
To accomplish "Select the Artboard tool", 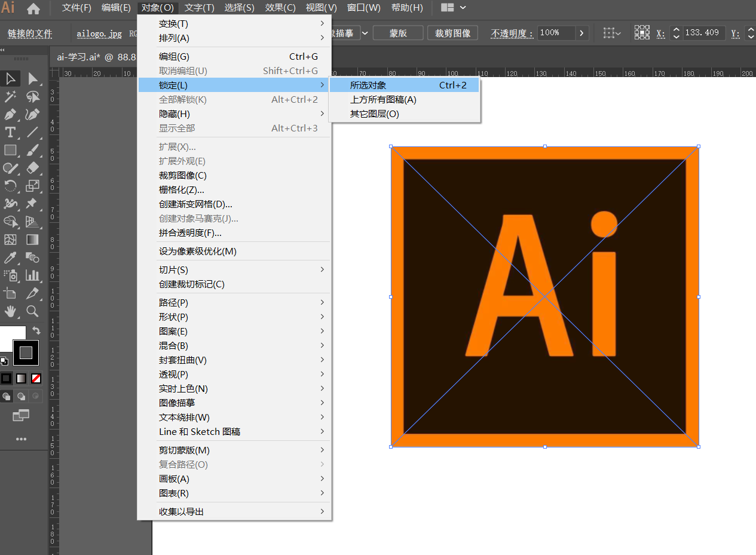I will click(x=10, y=293).
